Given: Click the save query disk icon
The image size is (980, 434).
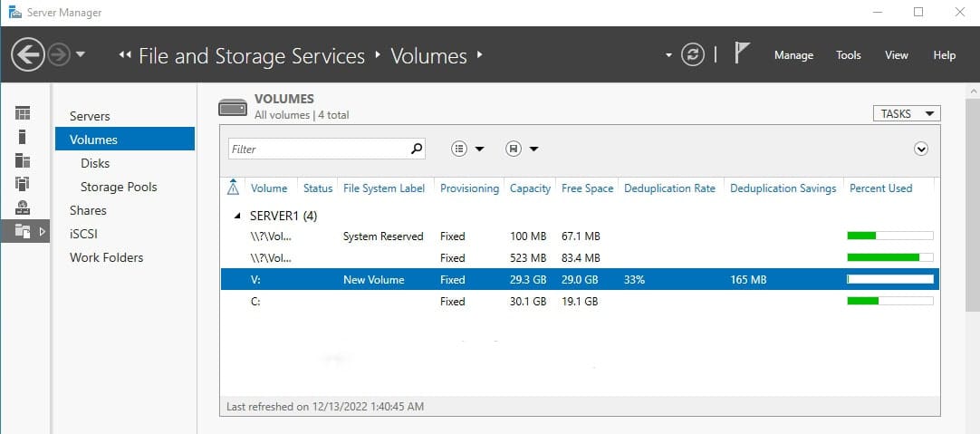Looking at the screenshot, I should point(514,149).
